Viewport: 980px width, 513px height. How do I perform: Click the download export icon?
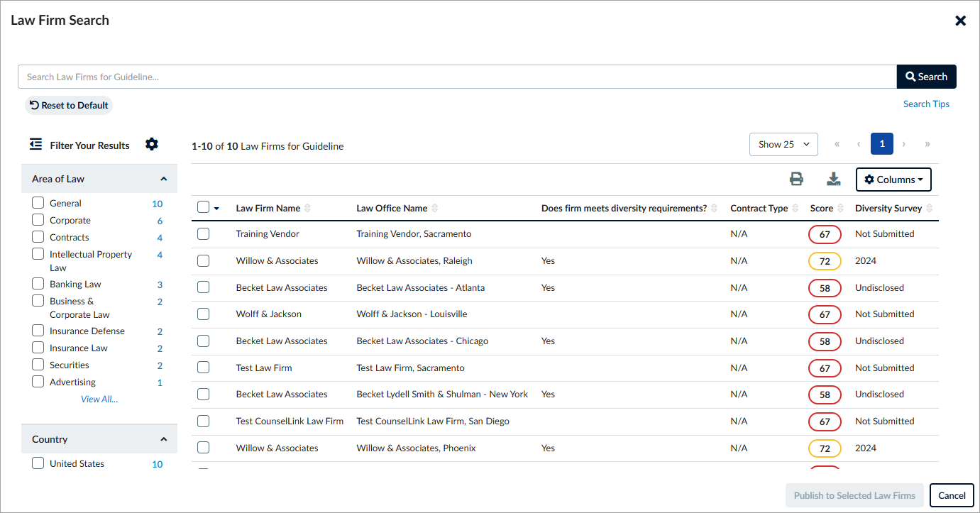pos(834,180)
